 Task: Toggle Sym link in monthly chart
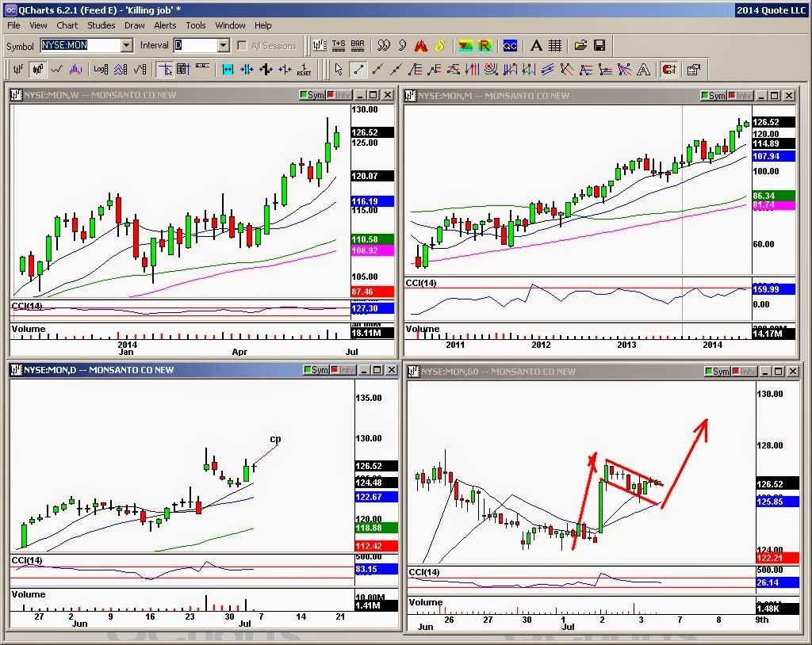(713, 95)
